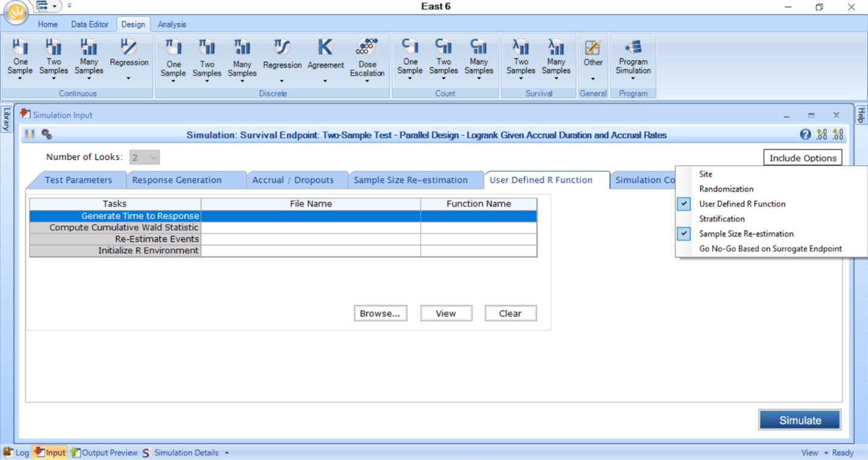Enable the Stratification option
Screen dimensions: 868x460
722,218
